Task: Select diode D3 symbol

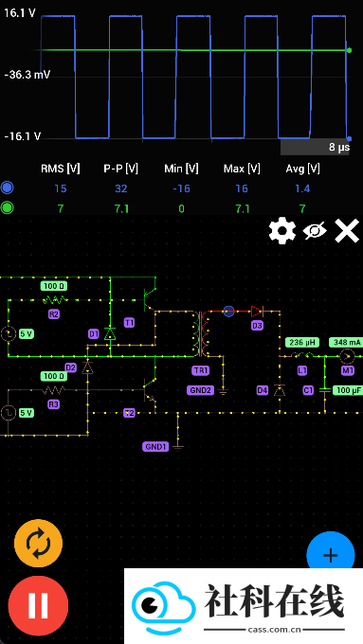Action: point(257,312)
